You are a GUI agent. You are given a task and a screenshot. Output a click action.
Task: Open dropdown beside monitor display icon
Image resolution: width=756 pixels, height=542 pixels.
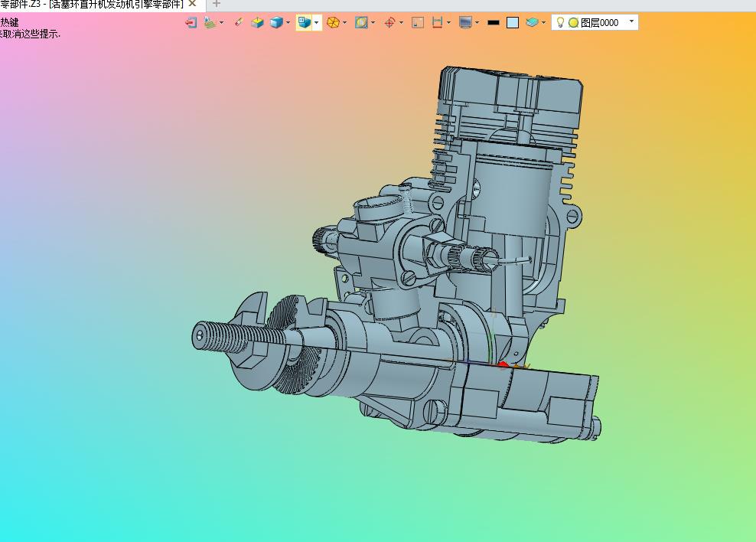(477, 23)
